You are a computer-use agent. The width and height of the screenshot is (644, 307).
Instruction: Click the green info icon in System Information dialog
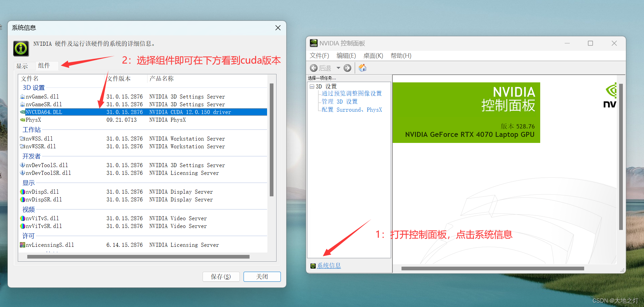coord(21,48)
